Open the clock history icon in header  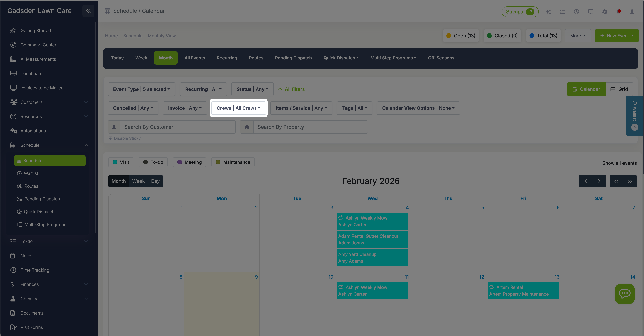[576, 12]
